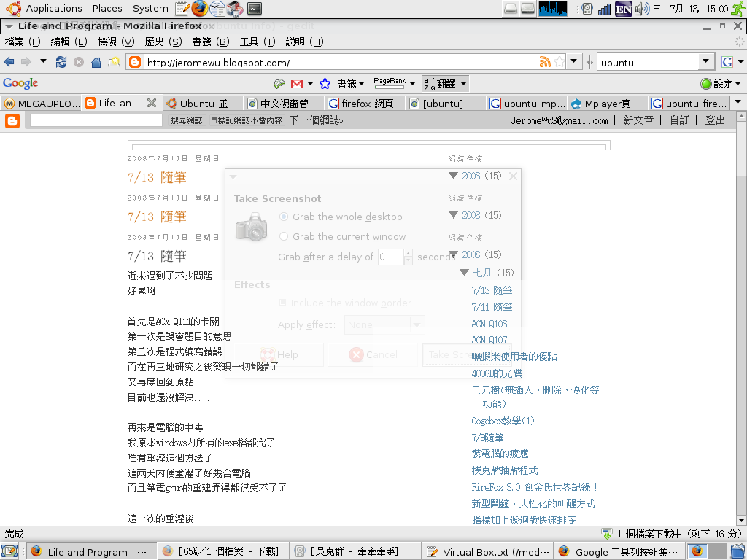
Task: Open the 'ACM Q108' post link
Action: 489,324
